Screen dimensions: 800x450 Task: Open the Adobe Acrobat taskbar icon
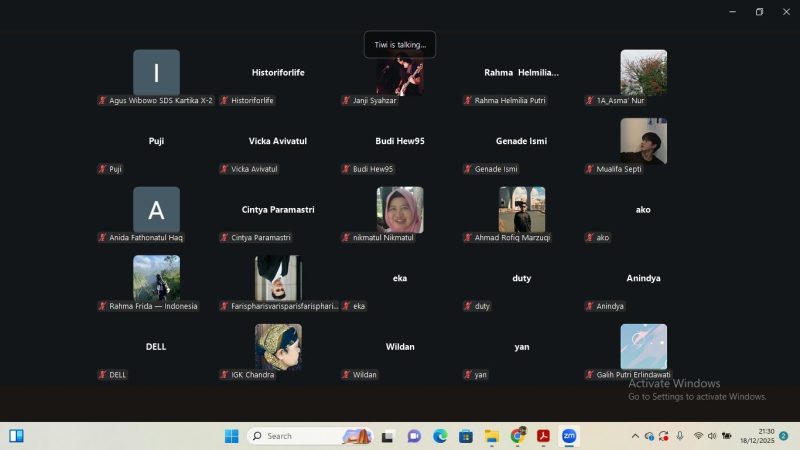tap(544, 436)
